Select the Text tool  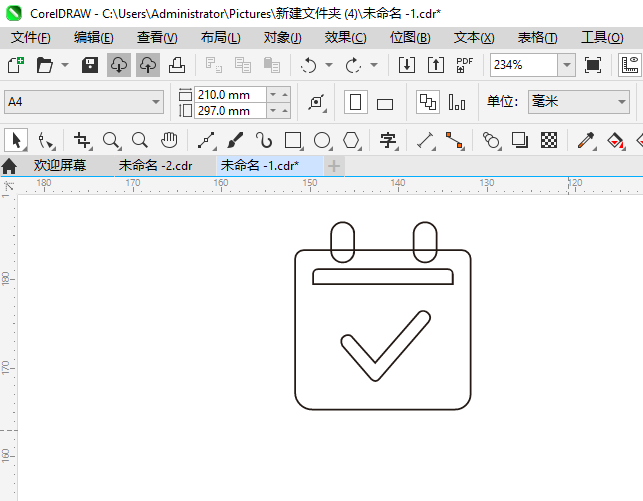click(x=388, y=141)
